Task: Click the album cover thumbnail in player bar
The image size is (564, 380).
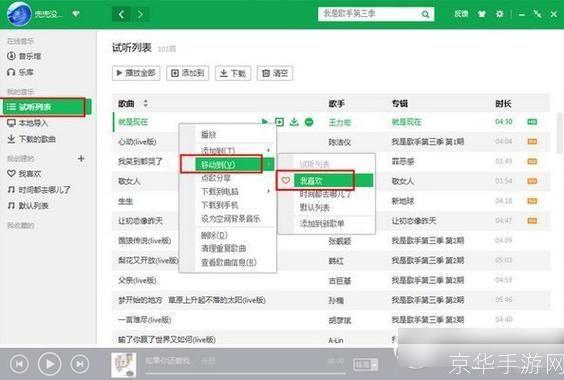Action: 123,364
